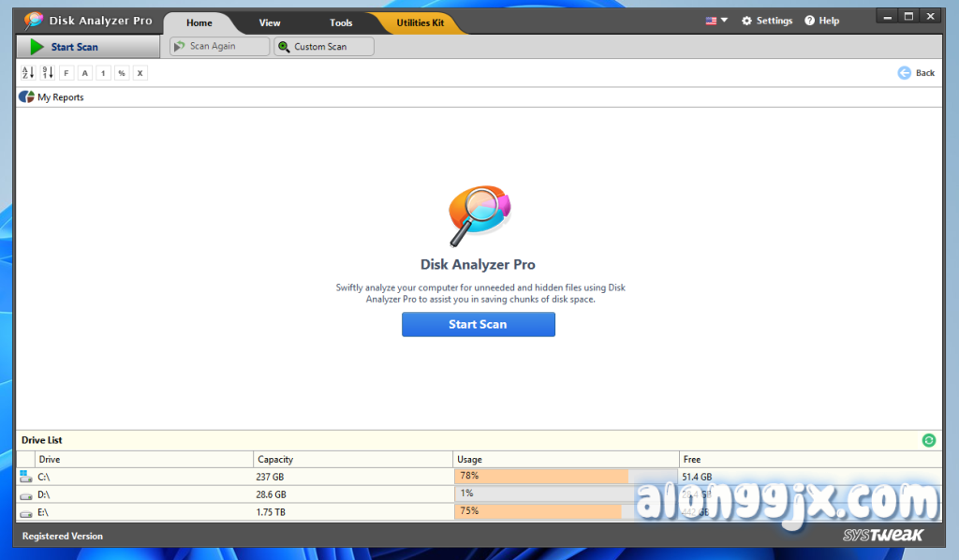Open Settings from the title bar
Viewport: 959px width, 560px height.
[x=766, y=21]
